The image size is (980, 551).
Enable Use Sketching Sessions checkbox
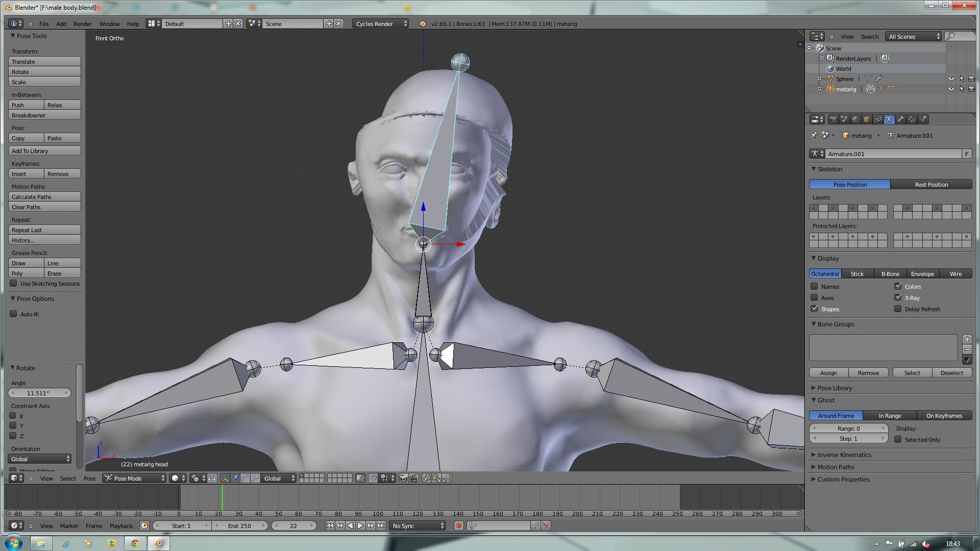[13, 283]
